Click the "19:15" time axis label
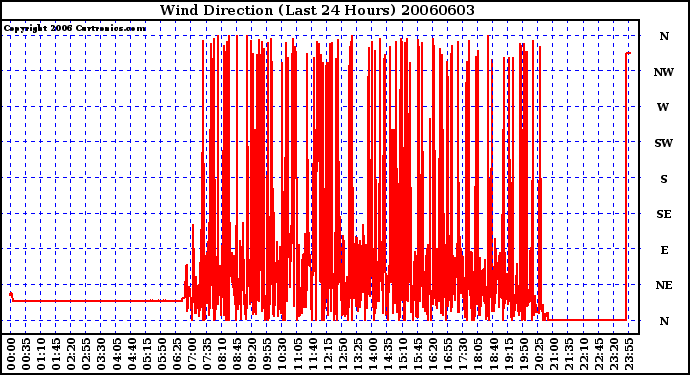The height and width of the screenshot is (375, 690). tap(508, 354)
